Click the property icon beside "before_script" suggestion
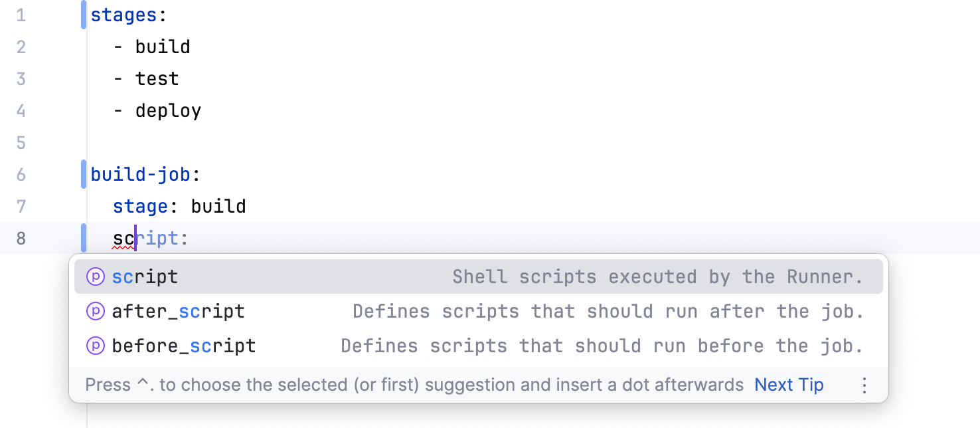Image resolution: width=980 pixels, height=428 pixels. (95, 346)
